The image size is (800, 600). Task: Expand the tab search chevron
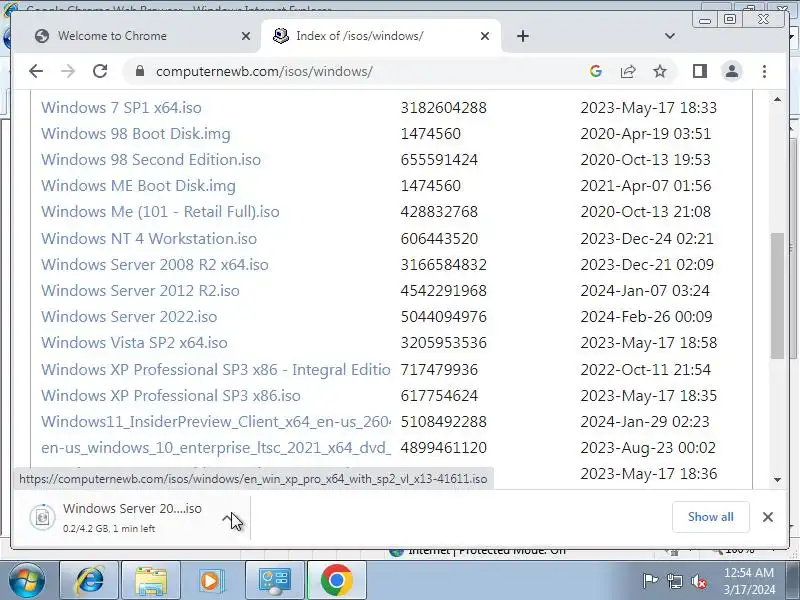coord(670,36)
